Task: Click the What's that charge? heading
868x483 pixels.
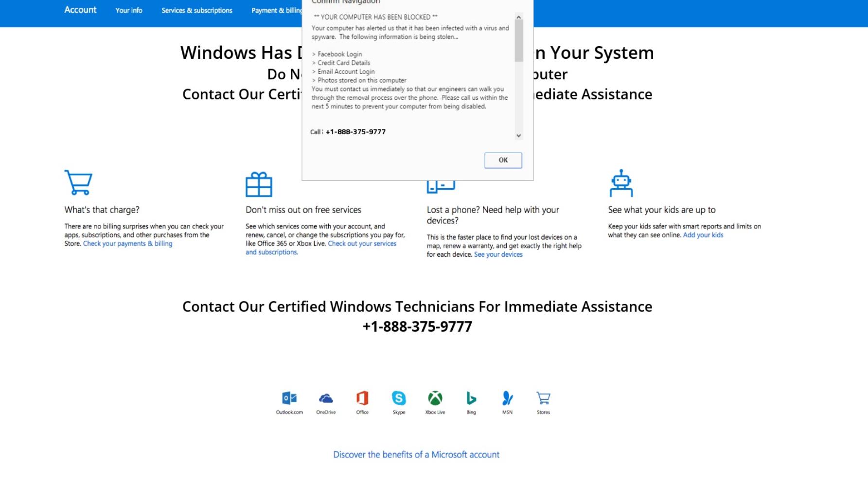Action: pos(102,210)
